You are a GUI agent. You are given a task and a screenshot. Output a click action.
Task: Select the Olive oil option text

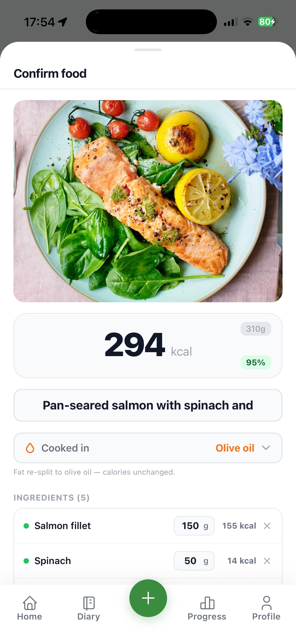click(x=235, y=448)
